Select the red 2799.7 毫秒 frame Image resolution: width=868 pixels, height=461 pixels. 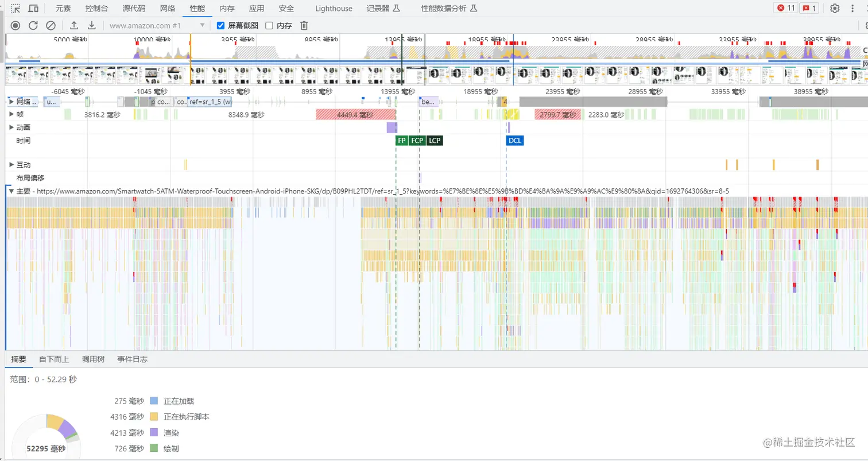(x=558, y=115)
